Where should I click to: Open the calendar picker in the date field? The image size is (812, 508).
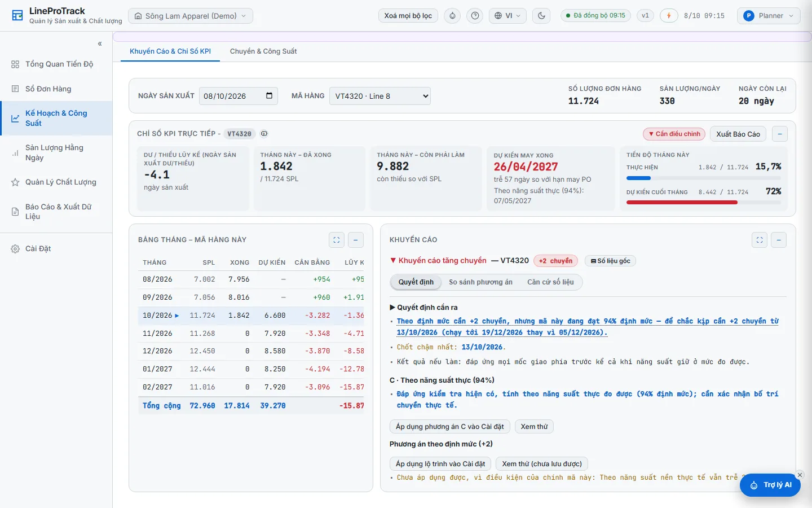[x=269, y=95]
